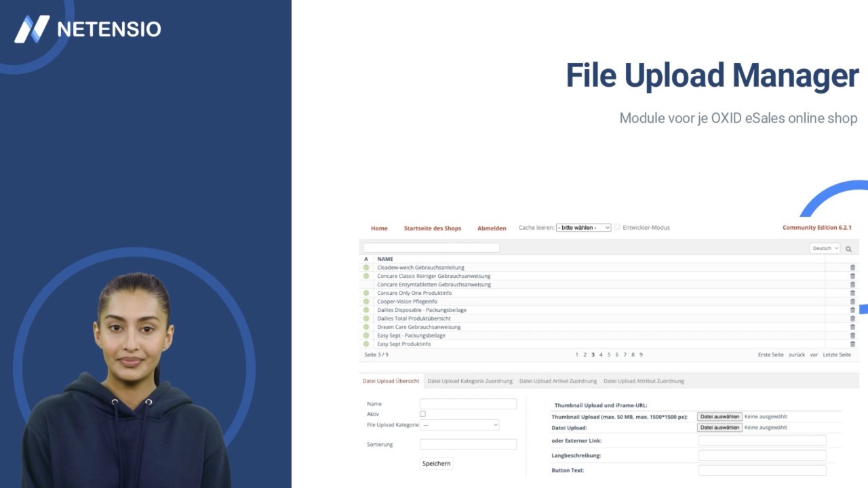Click active icon beside Concare Only One Produktinfo
868x488 pixels.
click(366, 293)
